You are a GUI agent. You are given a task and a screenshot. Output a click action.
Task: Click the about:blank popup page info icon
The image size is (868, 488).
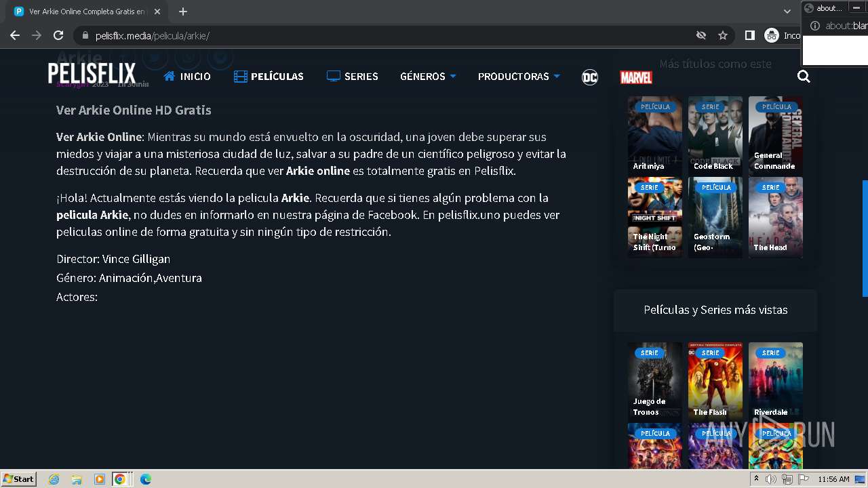tap(814, 26)
